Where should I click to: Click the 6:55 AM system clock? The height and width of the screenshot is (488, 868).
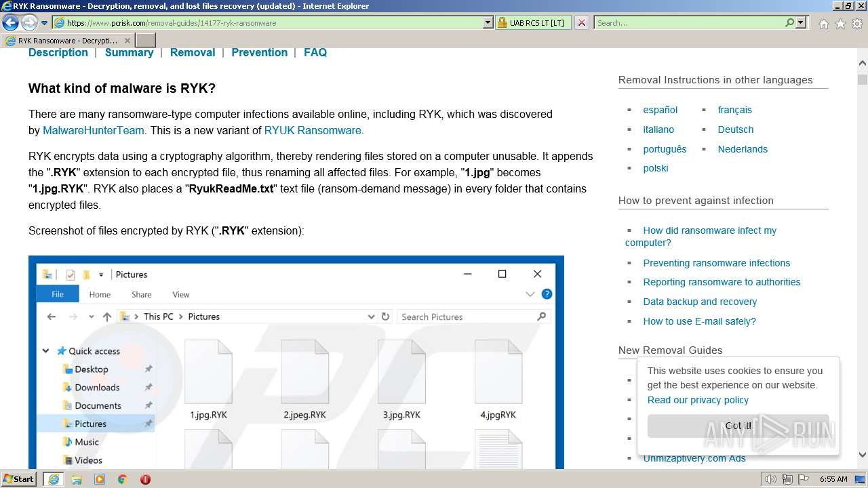point(833,479)
